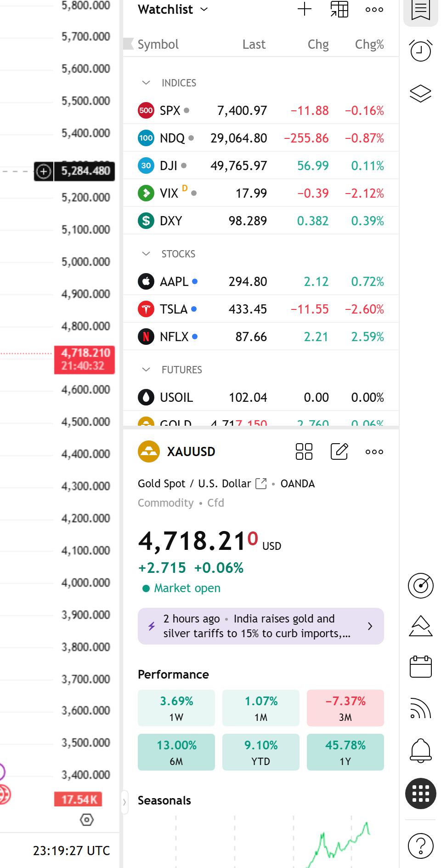Open XAUUSD details grid view icon
Image resolution: width=441 pixels, height=868 pixels.
pyautogui.click(x=304, y=451)
